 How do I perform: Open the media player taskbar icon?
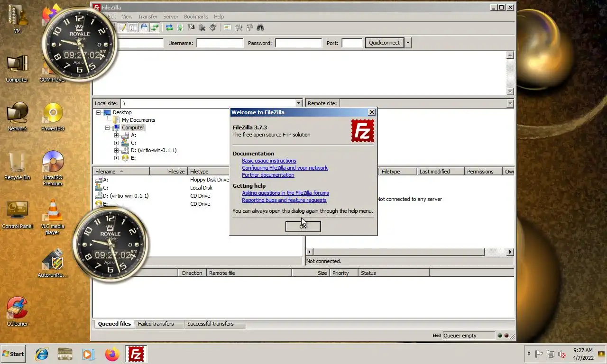pyautogui.click(x=88, y=354)
